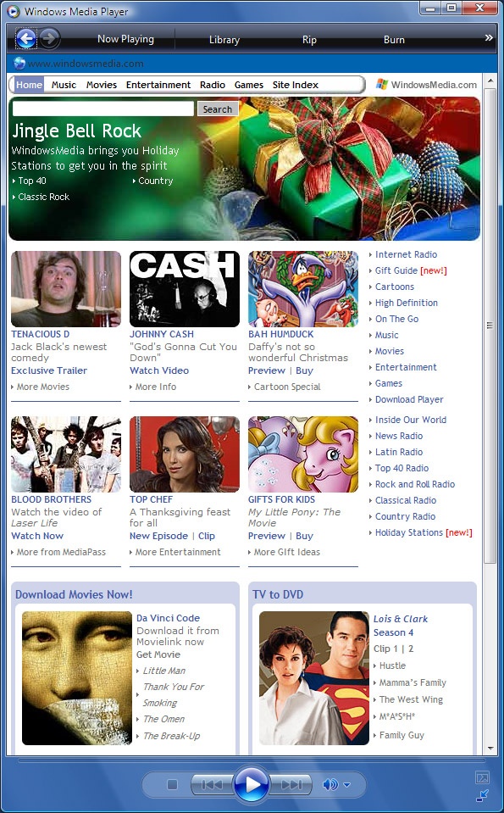Mute sound with the speaker icon

pyautogui.click(x=330, y=784)
